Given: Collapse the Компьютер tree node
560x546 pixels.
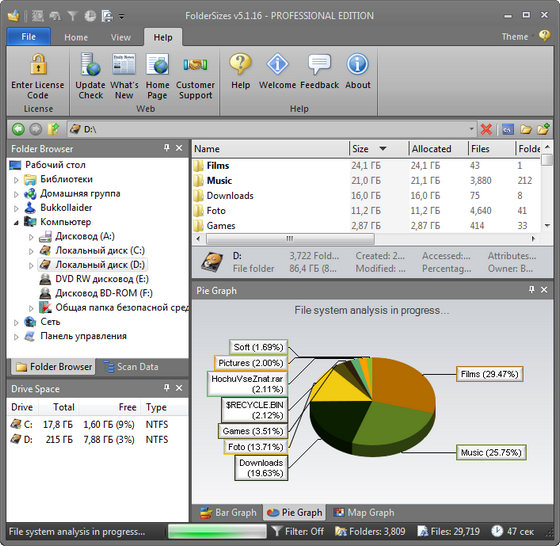Looking at the screenshot, I should pos(16,222).
